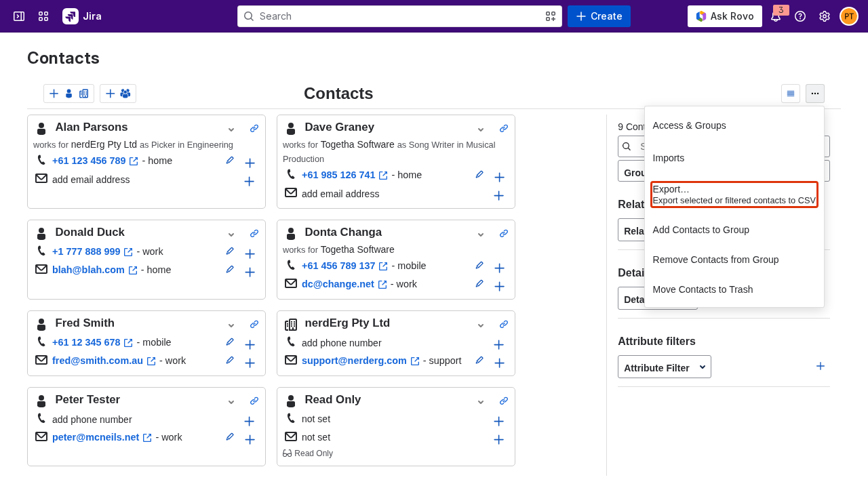Click the Create button
The image size is (868, 488).
pos(599,16)
